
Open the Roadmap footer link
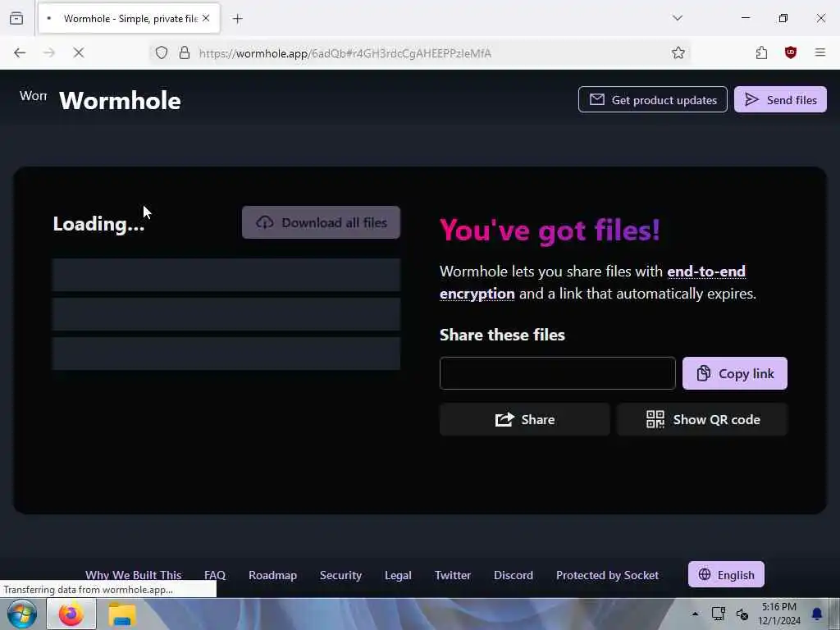(272, 575)
